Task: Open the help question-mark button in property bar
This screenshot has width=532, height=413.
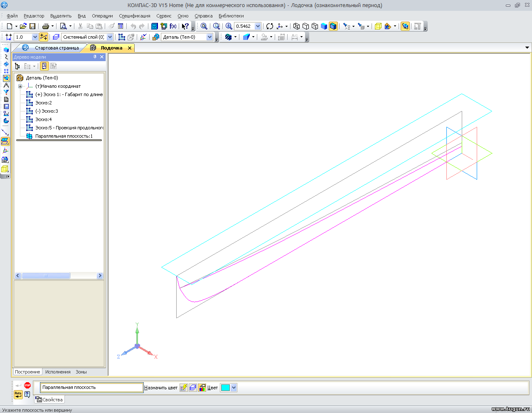Action: tap(27, 394)
